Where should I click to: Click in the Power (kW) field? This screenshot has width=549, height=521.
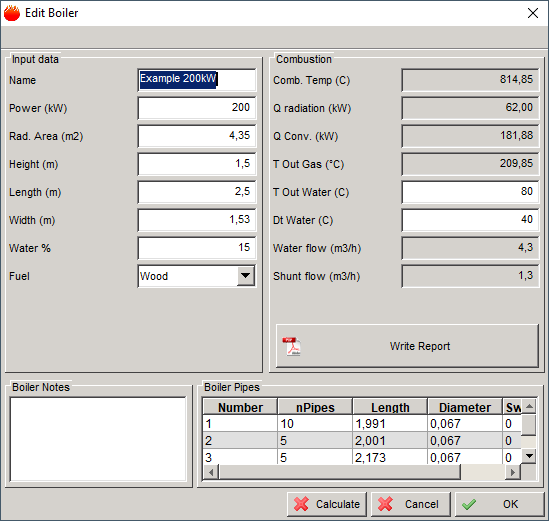coord(197,107)
